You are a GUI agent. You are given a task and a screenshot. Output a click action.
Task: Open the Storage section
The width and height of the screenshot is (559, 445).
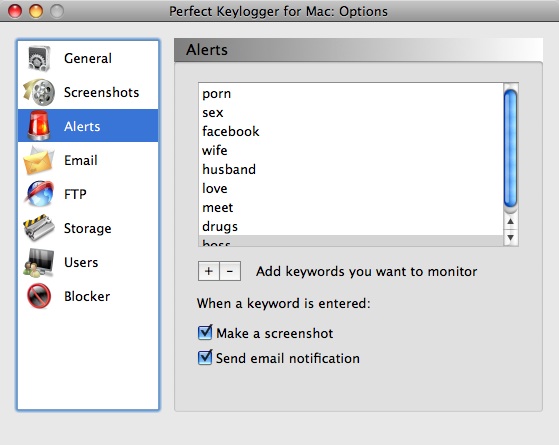point(88,228)
